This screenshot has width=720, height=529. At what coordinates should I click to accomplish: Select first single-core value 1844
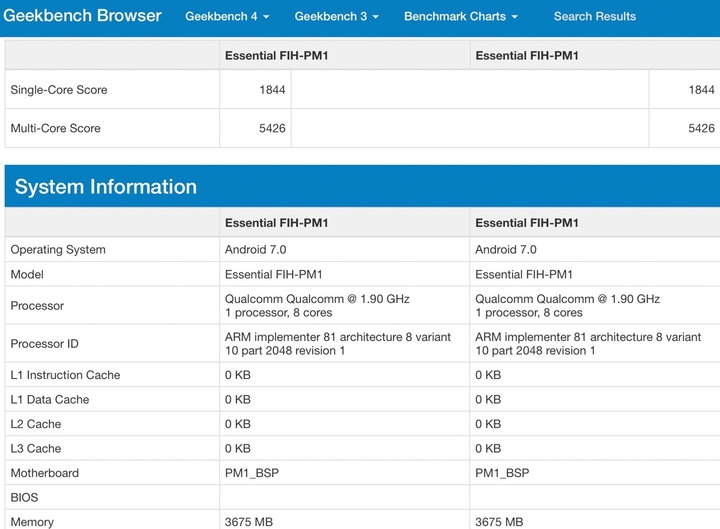(272, 90)
